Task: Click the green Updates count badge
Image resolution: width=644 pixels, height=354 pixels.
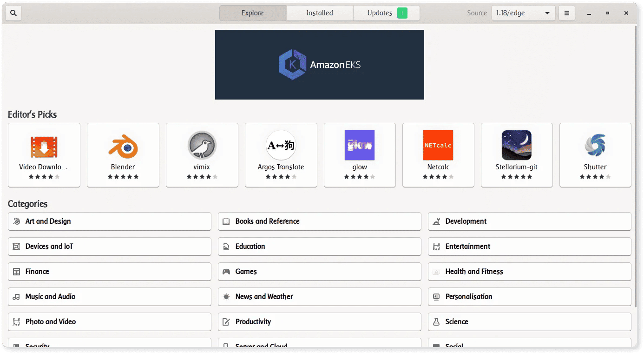Action: 402,13
